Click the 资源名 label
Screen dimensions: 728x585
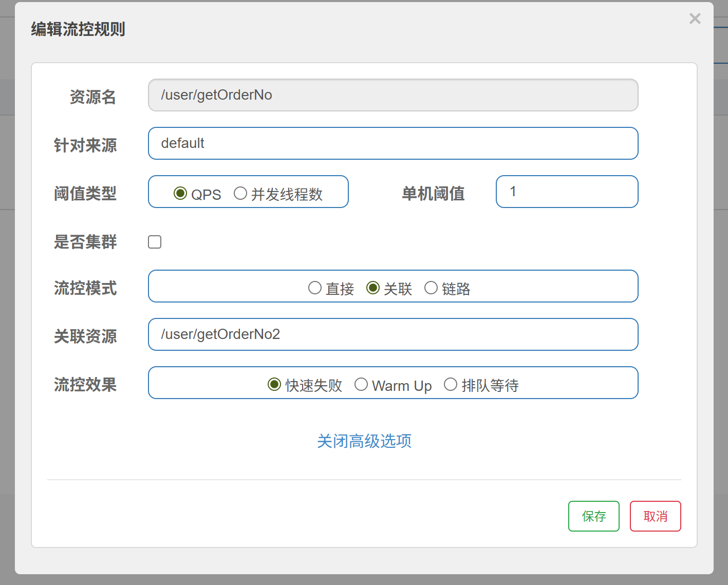93,97
